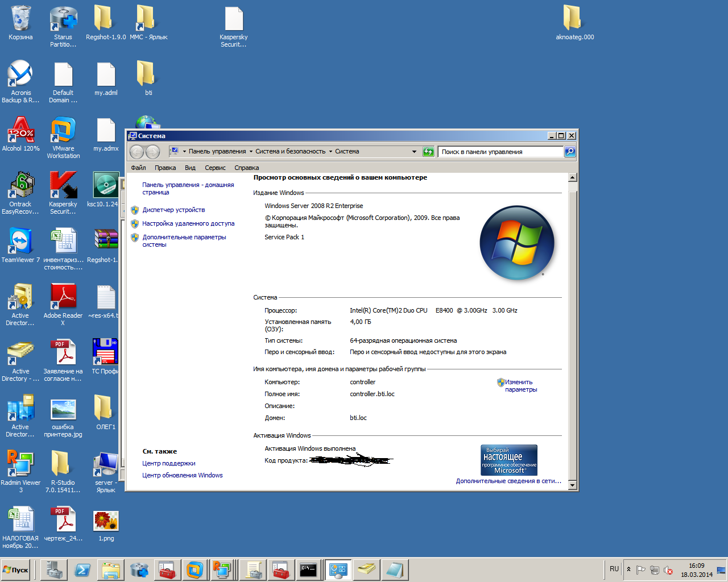Select Alcohol 120% desktop icon
The height and width of the screenshot is (582, 728).
[21, 134]
